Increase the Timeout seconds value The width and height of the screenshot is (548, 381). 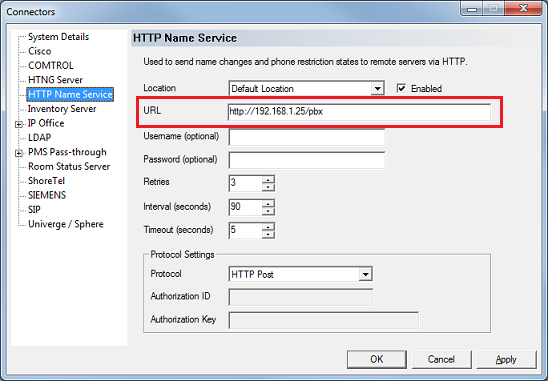click(x=268, y=227)
